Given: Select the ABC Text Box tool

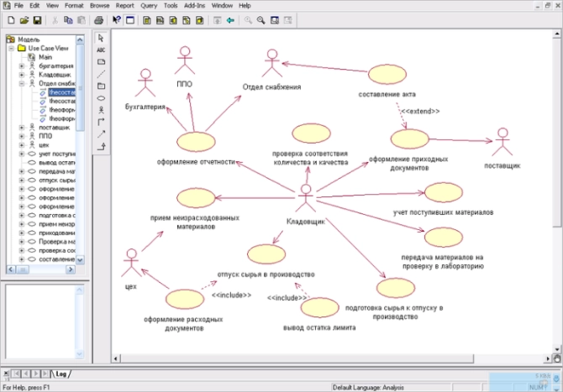Looking at the screenshot, I should click(x=101, y=50).
